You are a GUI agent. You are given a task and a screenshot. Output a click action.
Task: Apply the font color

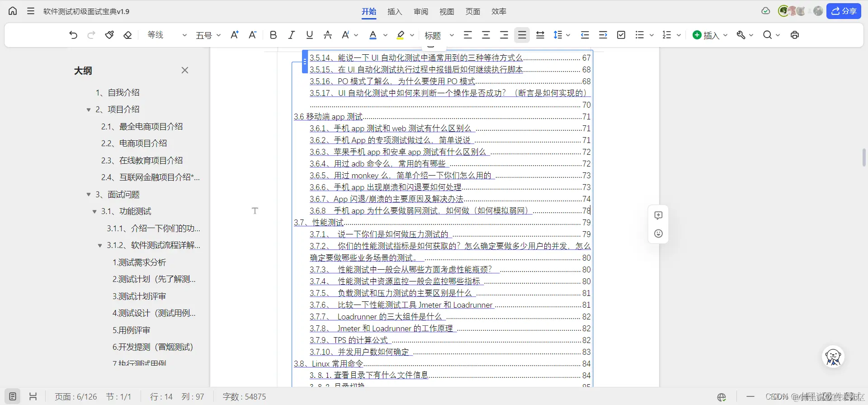(373, 35)
